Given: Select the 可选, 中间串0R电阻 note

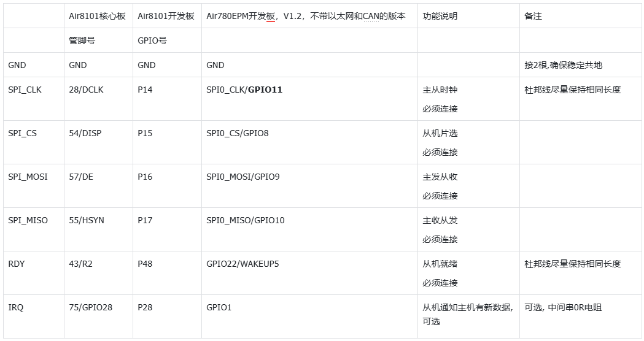Looking at the screenshot, I should coord(563,307).
